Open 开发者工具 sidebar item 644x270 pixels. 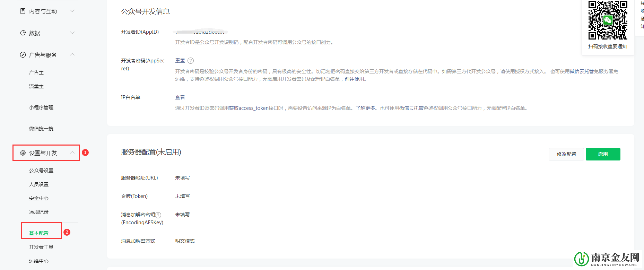coord(41,247)
